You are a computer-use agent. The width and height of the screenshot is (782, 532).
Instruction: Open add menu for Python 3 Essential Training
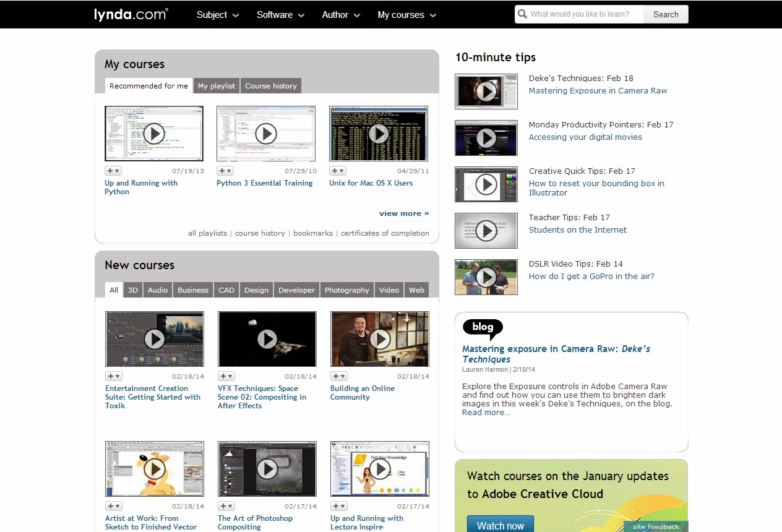click(x=225, y=171)
